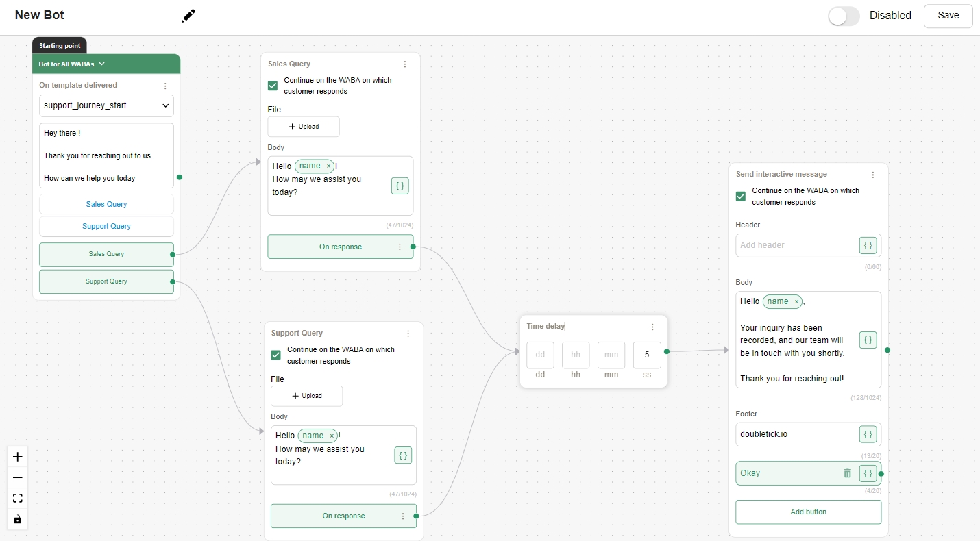Image resolution: width=980 pixels, height=541 pixels.
Task: Click Add button in interactive message
Action: pos(808,512)
